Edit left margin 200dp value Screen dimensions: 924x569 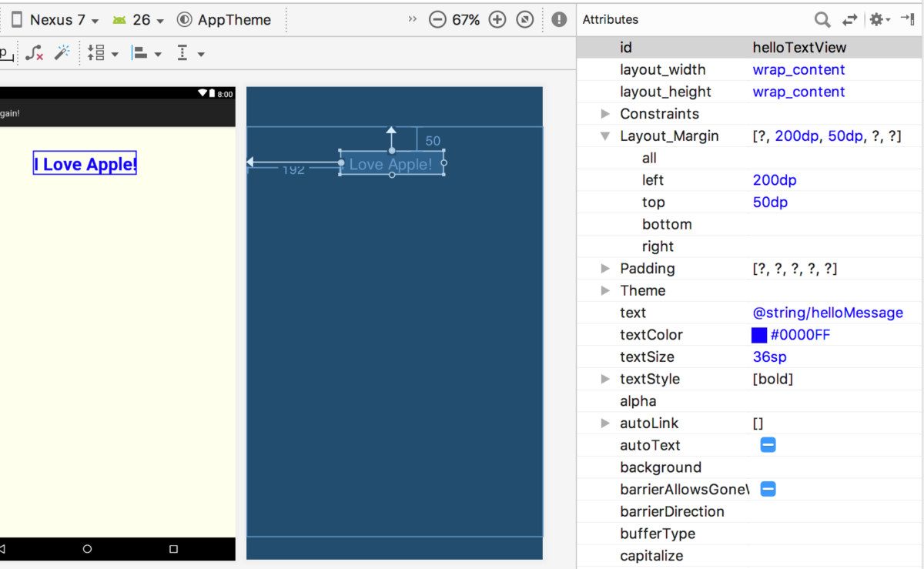(775, 180)
